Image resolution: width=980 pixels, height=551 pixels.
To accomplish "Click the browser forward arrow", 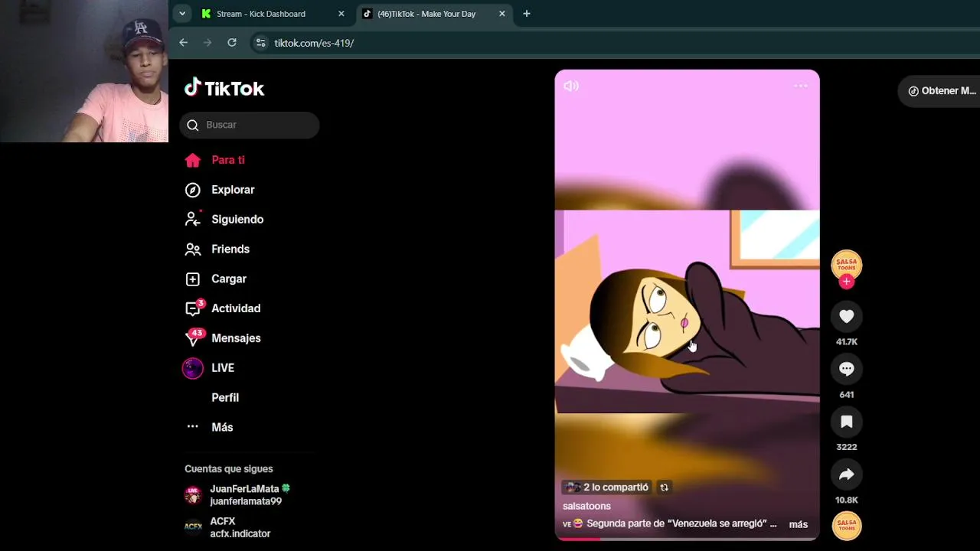I will (207, 43).
